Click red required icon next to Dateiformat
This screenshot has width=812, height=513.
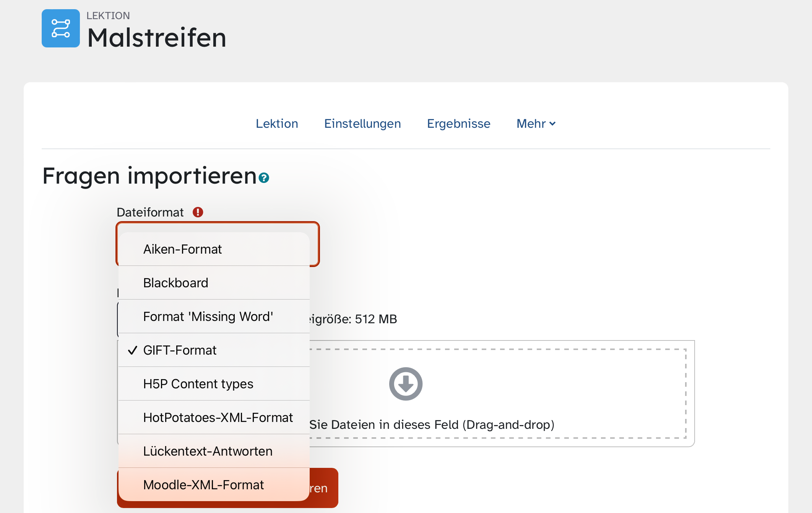pos(198,212)
